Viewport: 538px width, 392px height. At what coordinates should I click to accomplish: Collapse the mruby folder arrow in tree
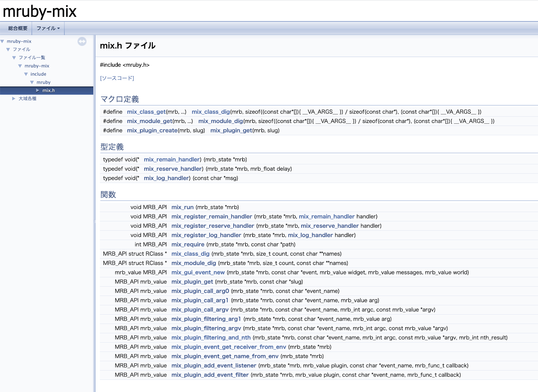(x=32, y=82)
